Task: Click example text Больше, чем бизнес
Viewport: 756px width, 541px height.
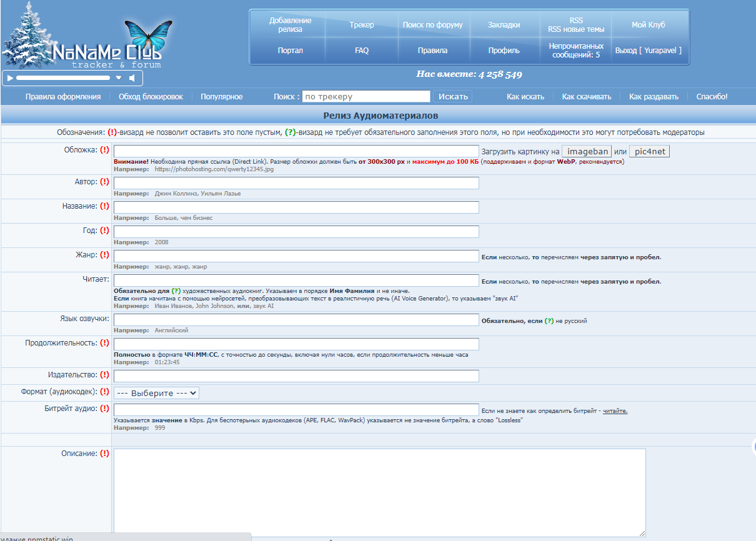Action: point(184,218)
